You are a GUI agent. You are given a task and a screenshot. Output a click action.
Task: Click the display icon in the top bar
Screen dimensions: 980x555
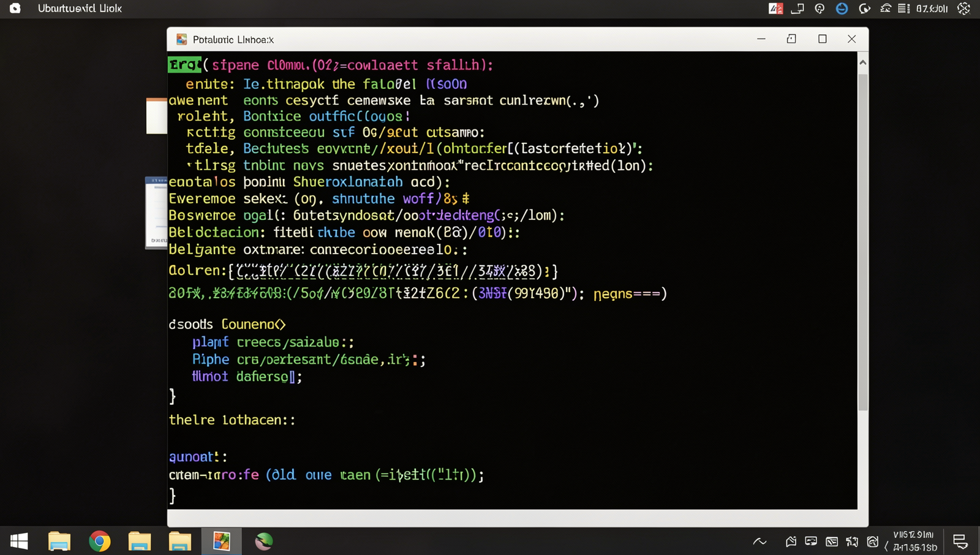pyautogui.click(x=797, y=9)
